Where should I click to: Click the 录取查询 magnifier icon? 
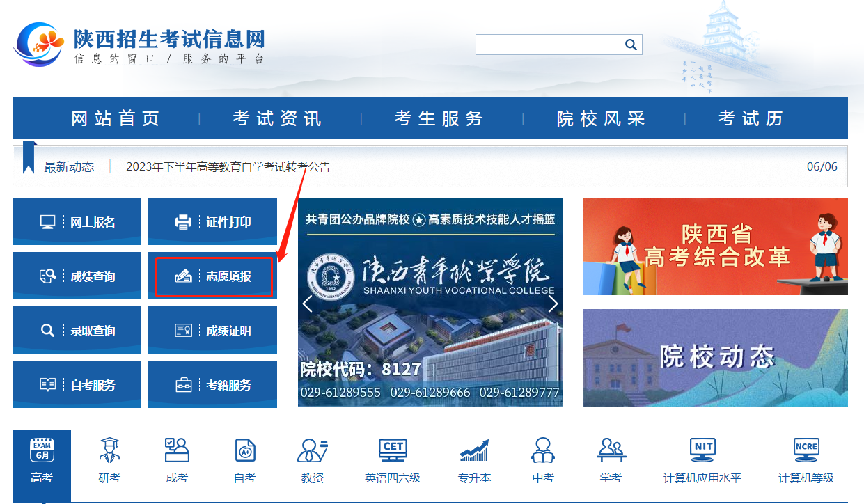(47, 331)
